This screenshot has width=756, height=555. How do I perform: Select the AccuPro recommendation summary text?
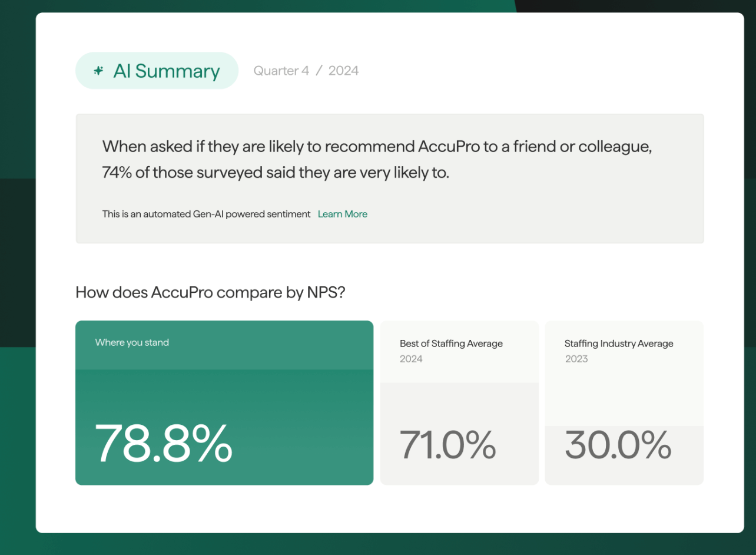[x=377, y=159]
